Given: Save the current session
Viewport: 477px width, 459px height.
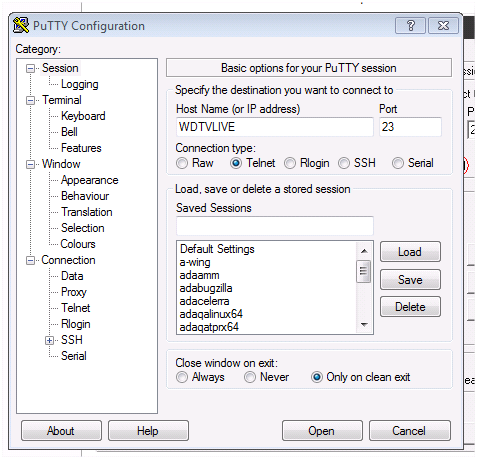Looking at the screenshot, I should pyautogui.click(x=410, y=280).
